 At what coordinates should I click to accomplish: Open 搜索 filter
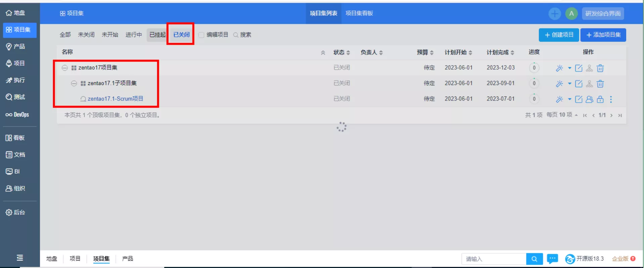[x=242, y=35]
